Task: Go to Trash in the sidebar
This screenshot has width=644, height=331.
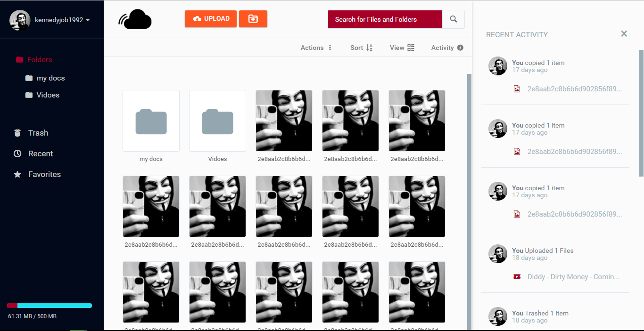Action: coord(31,133)
